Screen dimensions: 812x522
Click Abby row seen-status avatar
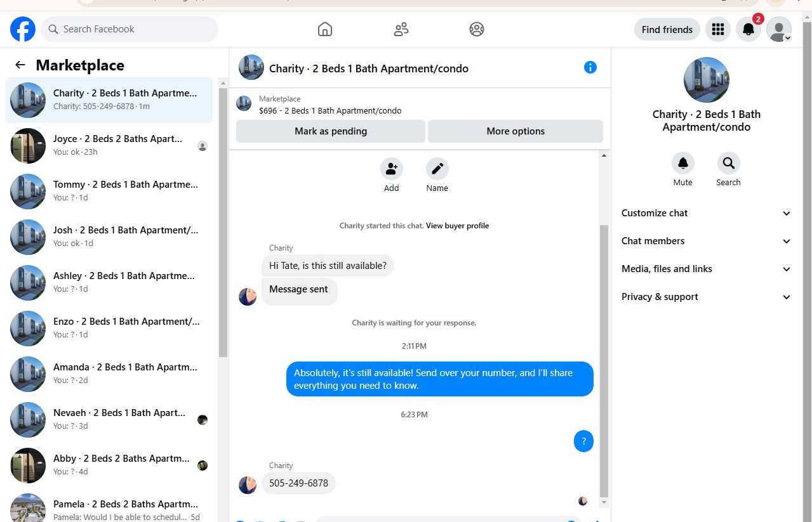click(203, 466)
